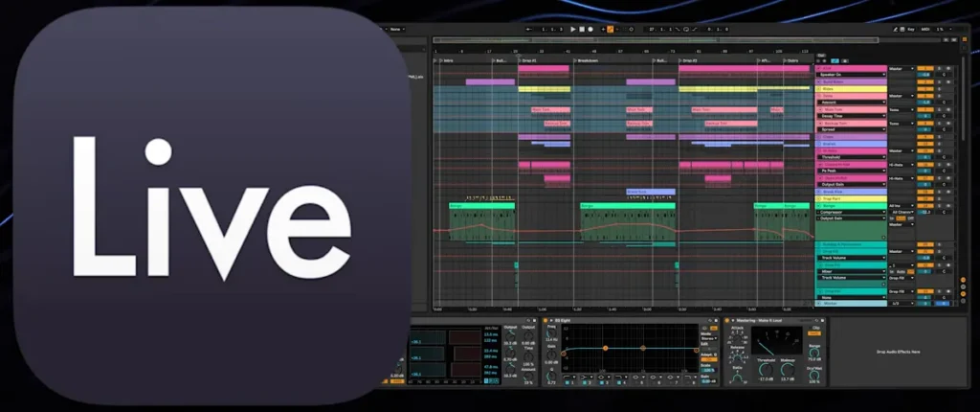Click the Mastering Makeup knob
The height and width of the screenshot is (412, 980).
pyautogui.click(x=788, y=369)
